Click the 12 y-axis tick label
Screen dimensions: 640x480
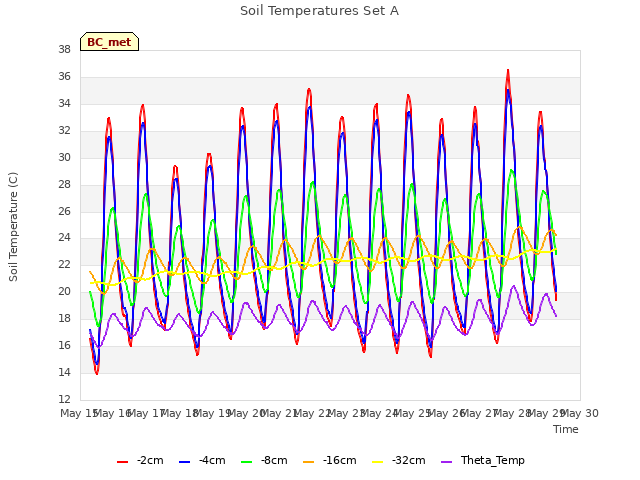[64, 399]
